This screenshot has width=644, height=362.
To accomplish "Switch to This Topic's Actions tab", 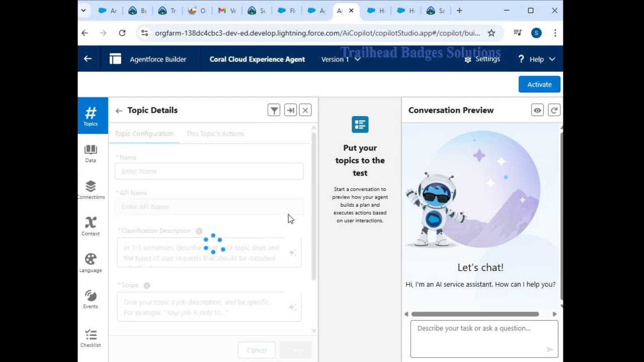I will coord(215,134).
